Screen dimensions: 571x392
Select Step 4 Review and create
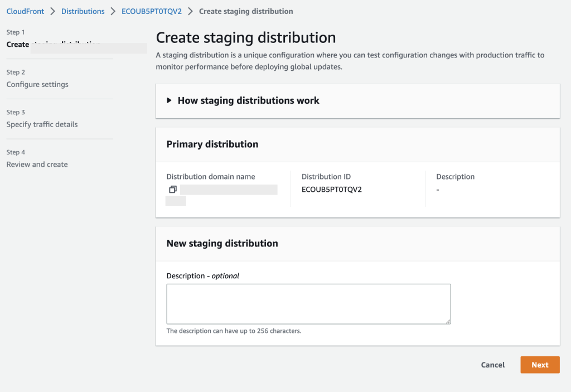pyautogui.click(x=37, y=164)
